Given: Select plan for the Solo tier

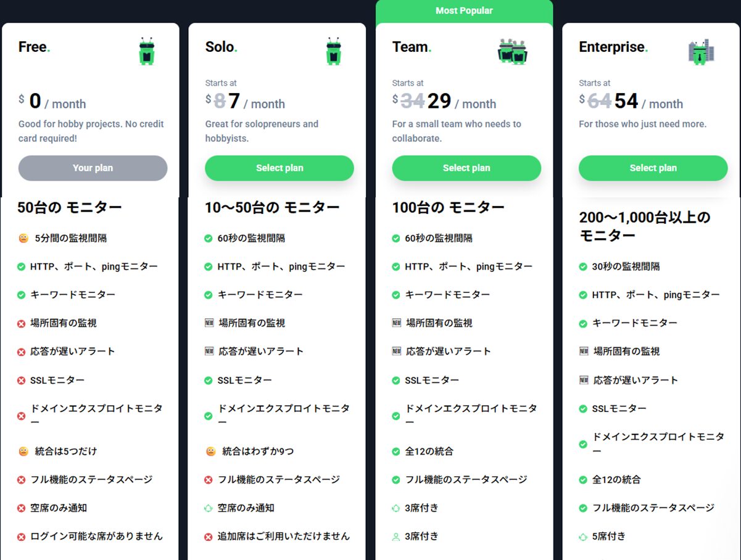Looking at the screenshot, I should click(279, 168).
